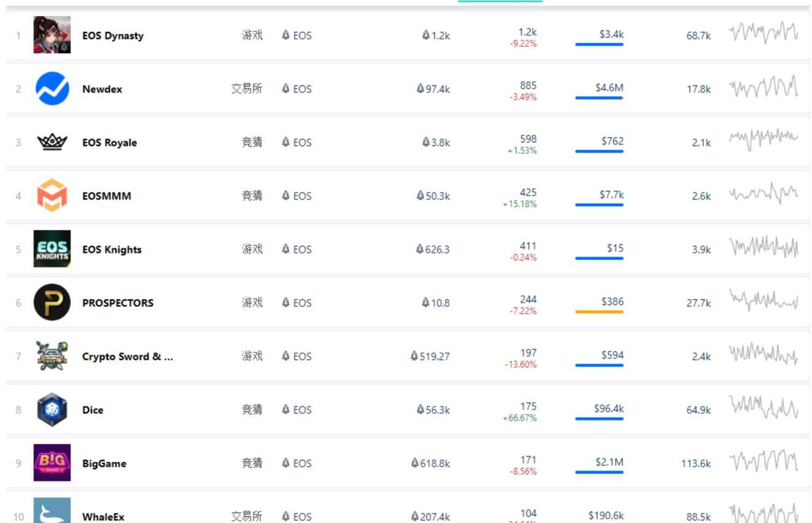Open the PROSPECTORS gold P icon
The image size is (812, 523).
click(x=52, y=302)
